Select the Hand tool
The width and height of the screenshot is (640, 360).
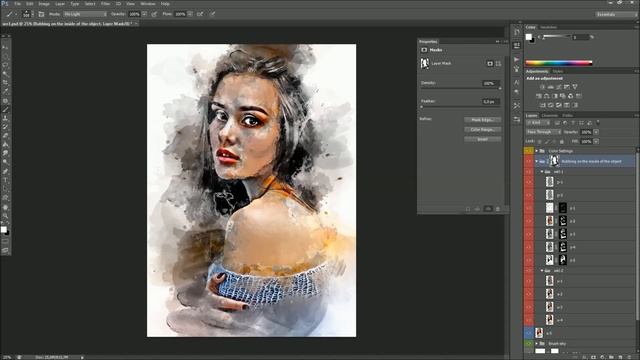tap(5, 207)
